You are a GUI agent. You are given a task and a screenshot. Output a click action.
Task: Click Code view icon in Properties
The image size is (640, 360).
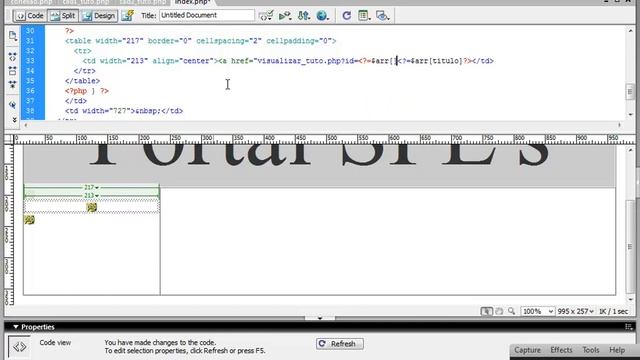point(19,347)
